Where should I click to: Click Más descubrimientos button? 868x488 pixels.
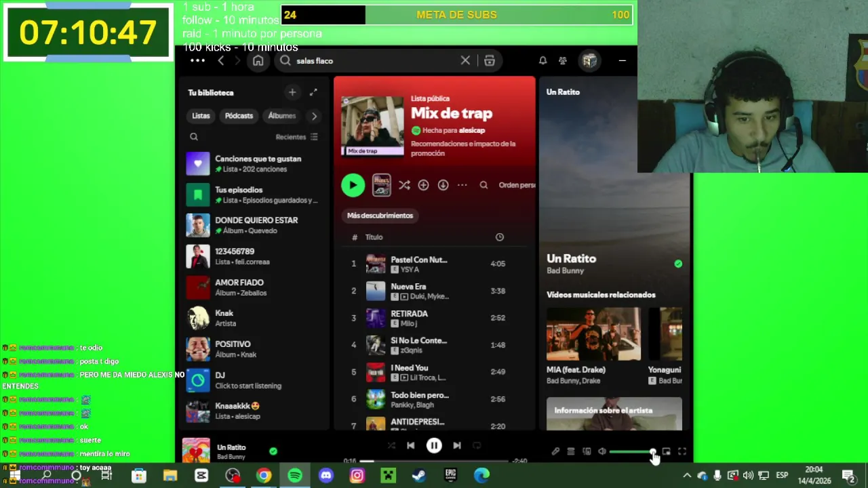[x=380, y=216]
